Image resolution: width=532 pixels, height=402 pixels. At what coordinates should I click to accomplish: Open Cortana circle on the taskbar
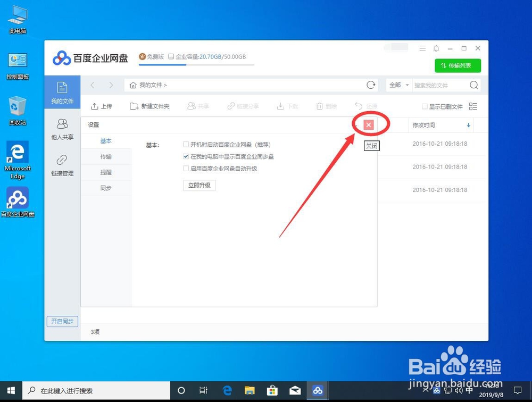[x=181, y=390]
